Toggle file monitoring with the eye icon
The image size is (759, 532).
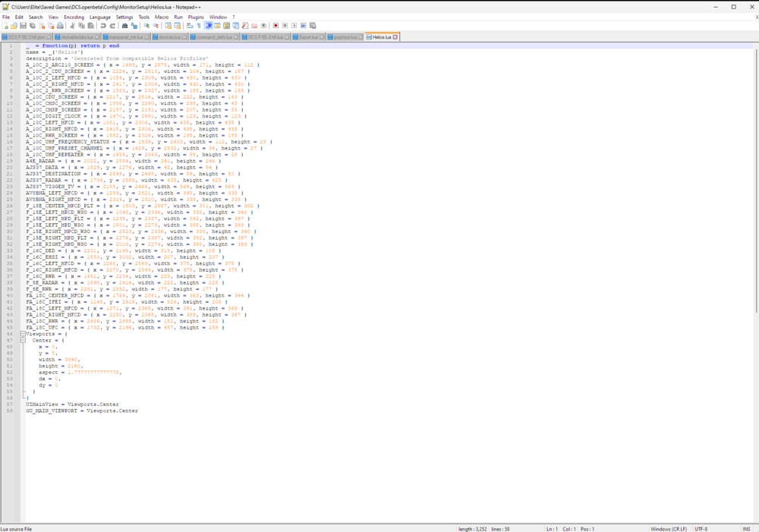[x=263, y=26]
